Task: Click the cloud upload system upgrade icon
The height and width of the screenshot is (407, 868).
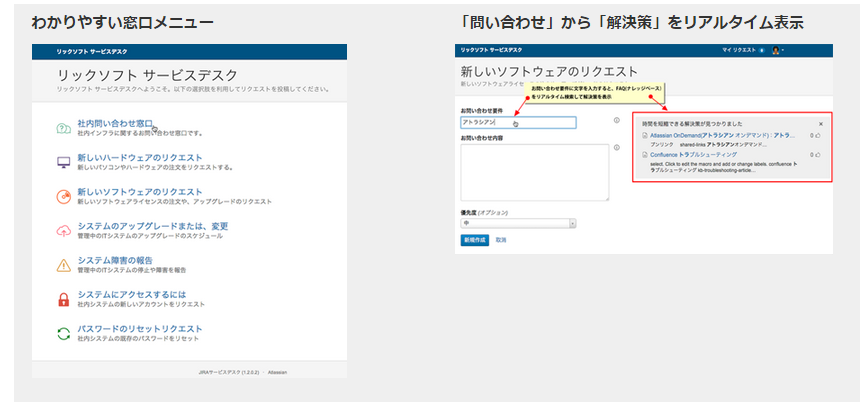Action: click(x=62, y=230)
